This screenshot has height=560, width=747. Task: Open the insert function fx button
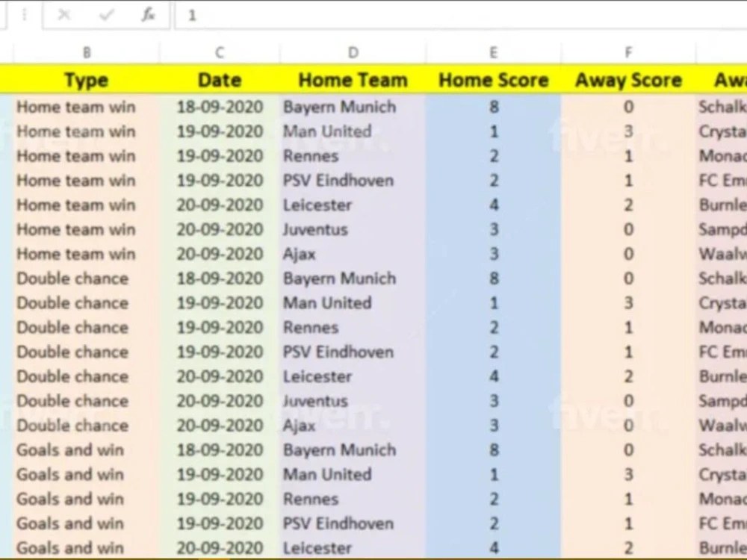[148, 15]
